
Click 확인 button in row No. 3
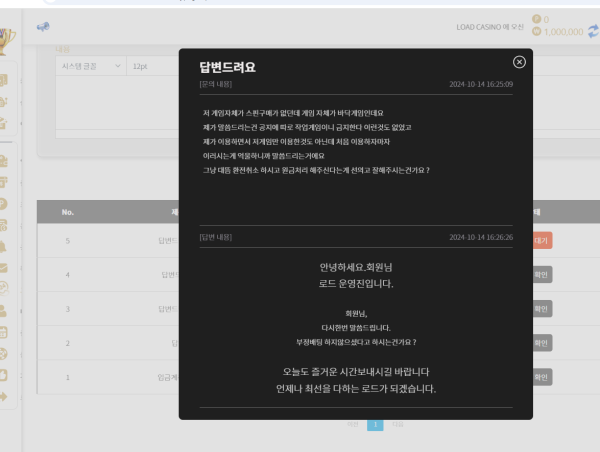[541, 308]
